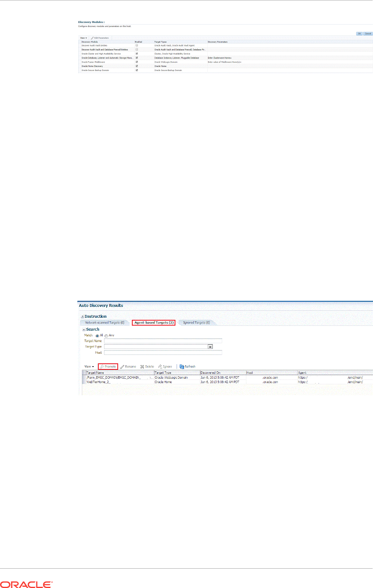Open the View menu in Auto Discovery Results
373x588 pixels.
point(89,367)
